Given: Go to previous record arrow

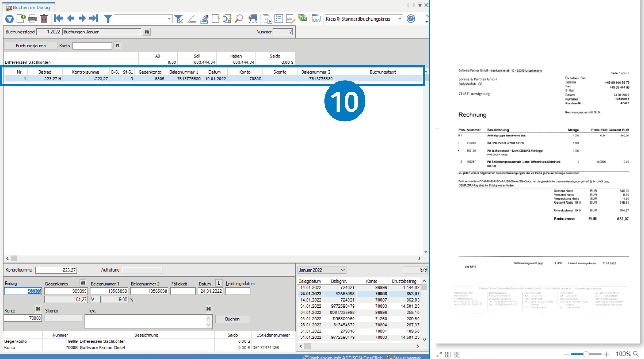Looking at the screenshot, I should 71,18.
